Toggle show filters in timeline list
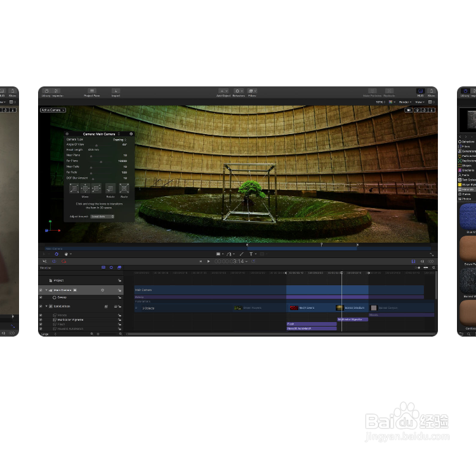Screen dimensions: 476x453 tap(119, 267)
